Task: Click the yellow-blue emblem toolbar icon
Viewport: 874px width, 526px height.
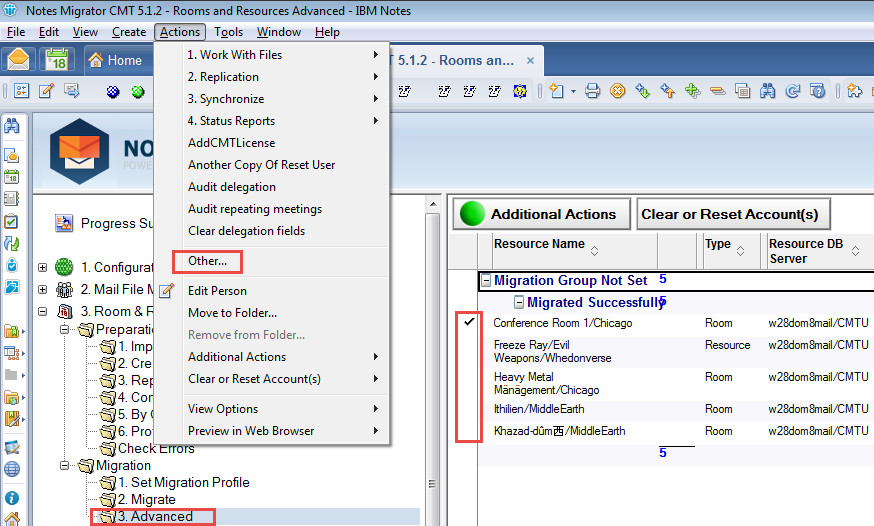Action: [x=520, y=91]
